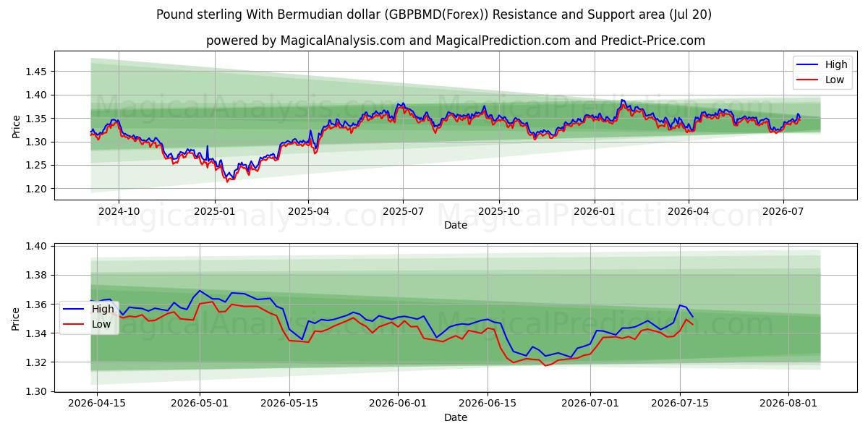Click the '2026-05-01' date tick label

[x=200, y=404]
